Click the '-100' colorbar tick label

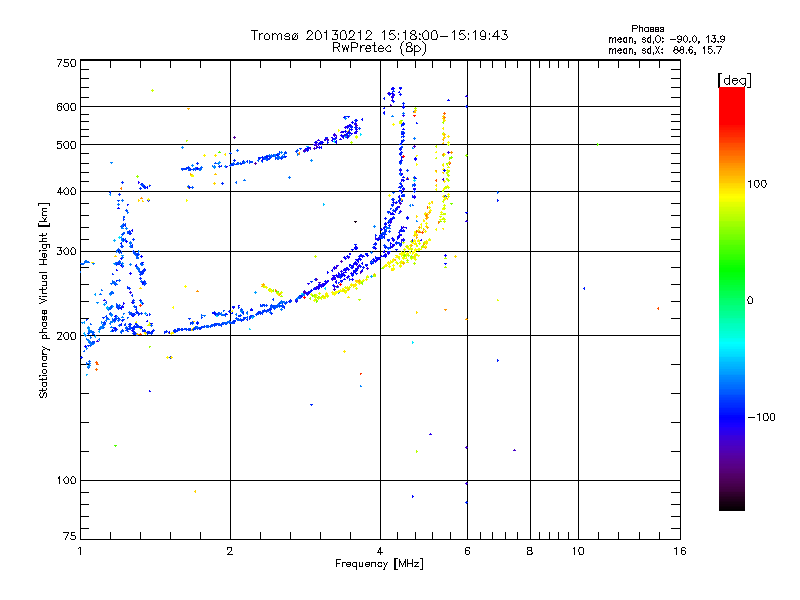pos(762,417)
